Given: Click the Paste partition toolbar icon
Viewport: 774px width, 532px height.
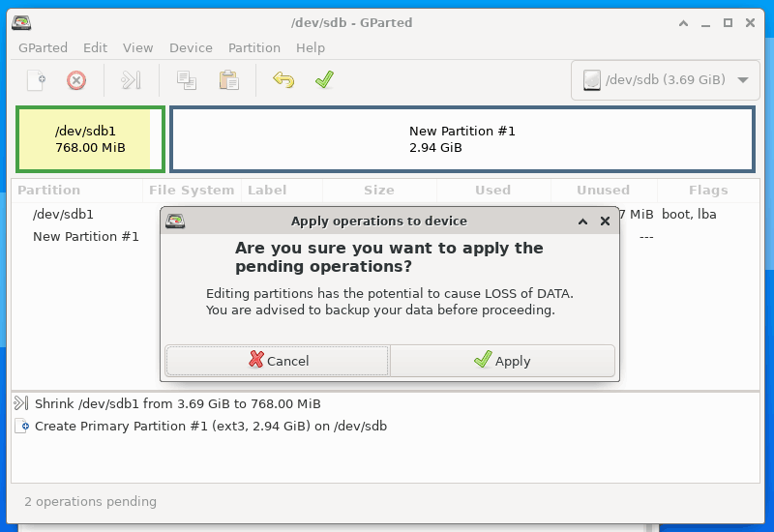Looking at the screenshot, I should coord(229,80).
